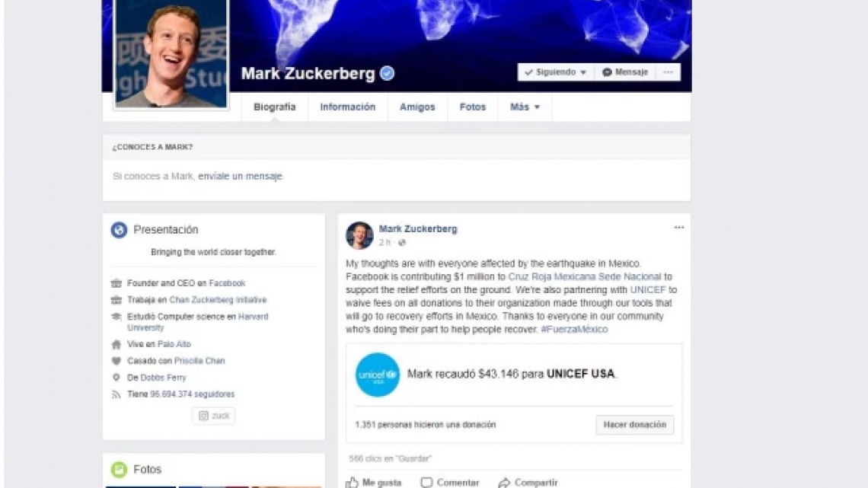Click the Hacer donación button
868x488 pixels.
(x=634, y=424)
